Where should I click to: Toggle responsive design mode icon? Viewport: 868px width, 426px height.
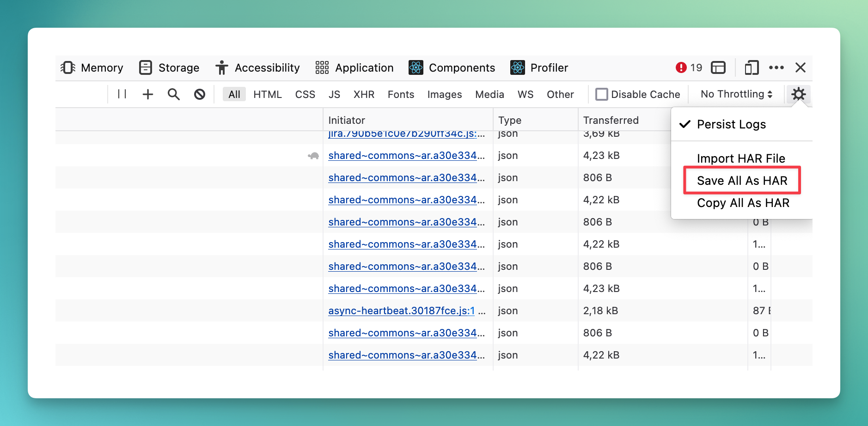point(752,68)
